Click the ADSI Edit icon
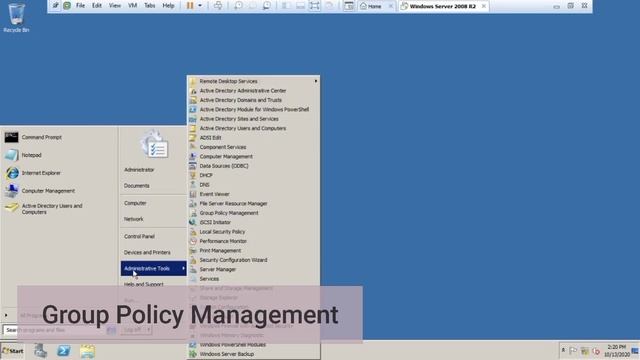640x360 pixels. pyautogui.click(x=193, y=138)
